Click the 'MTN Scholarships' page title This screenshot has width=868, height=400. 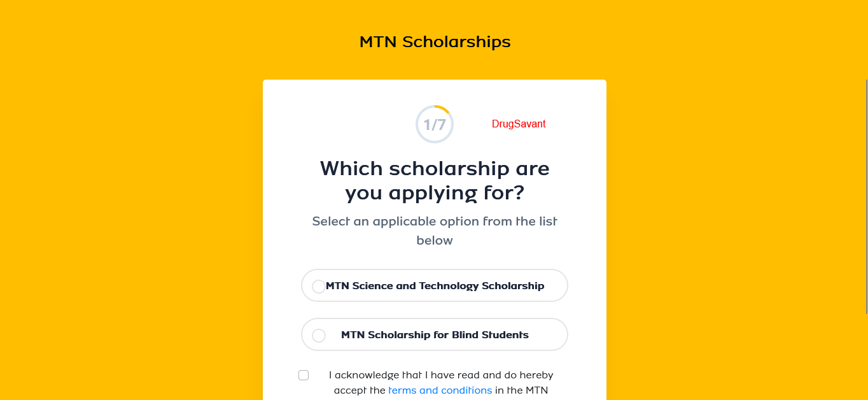[x=435, y=41]
